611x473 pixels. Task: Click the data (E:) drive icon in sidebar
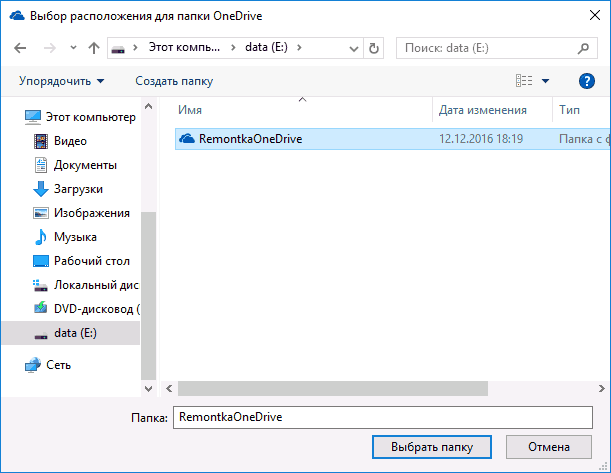(41, 335)
